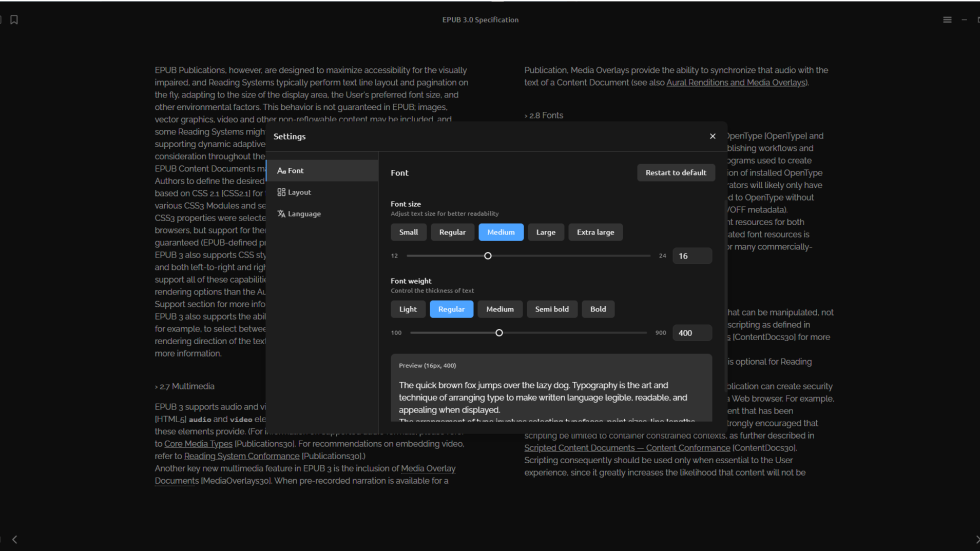Click the 2.8 Fonts heading
Viewport: 980px width, 551px height.
(544, 115)
